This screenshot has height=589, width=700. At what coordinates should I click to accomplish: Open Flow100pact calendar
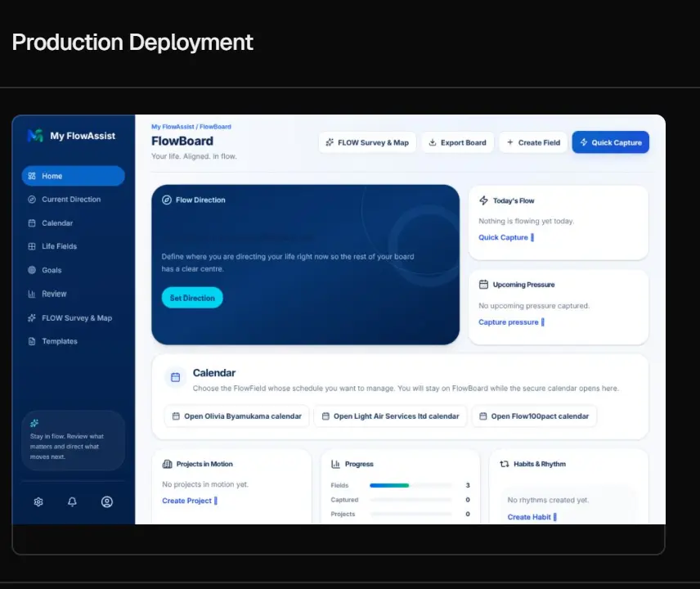coord(534,416)
